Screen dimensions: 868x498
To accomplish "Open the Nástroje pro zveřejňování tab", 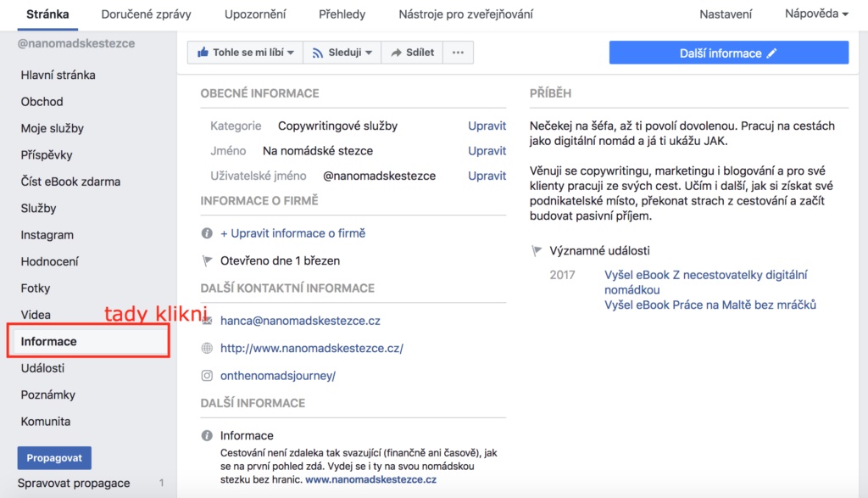I will (x=467, y=14).
